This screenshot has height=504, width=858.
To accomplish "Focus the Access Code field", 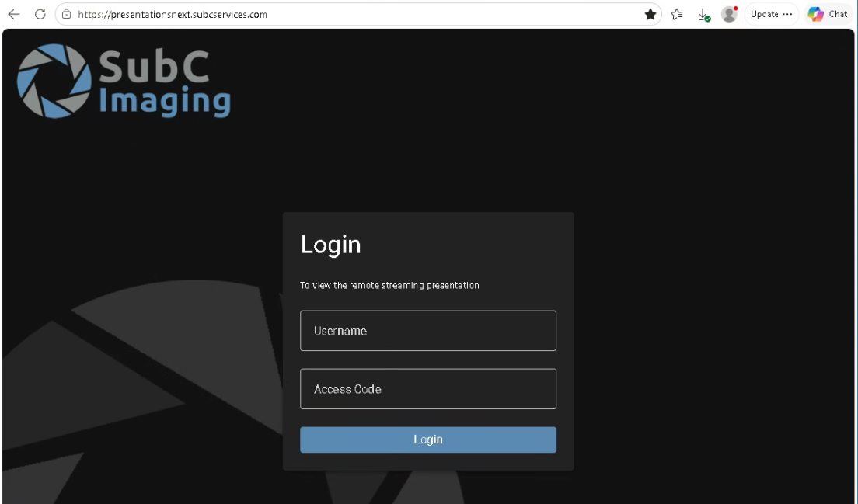I will (x=428, y=388).
